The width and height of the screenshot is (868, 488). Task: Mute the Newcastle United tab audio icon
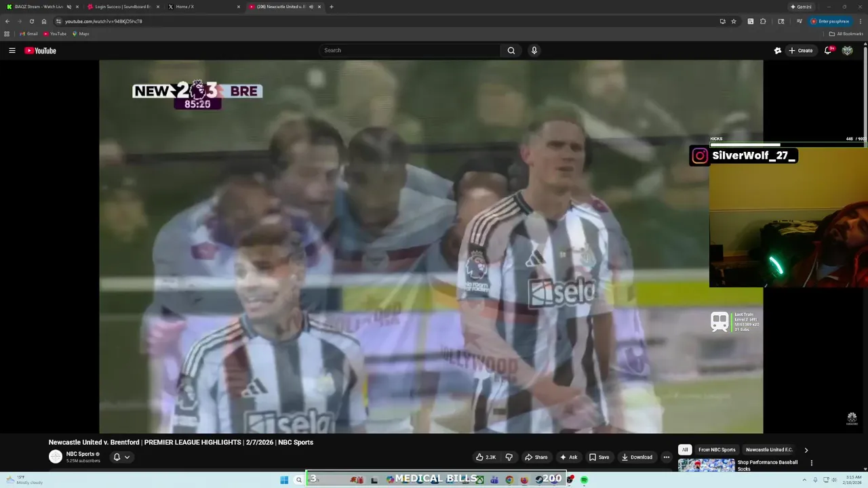[311, 7]
